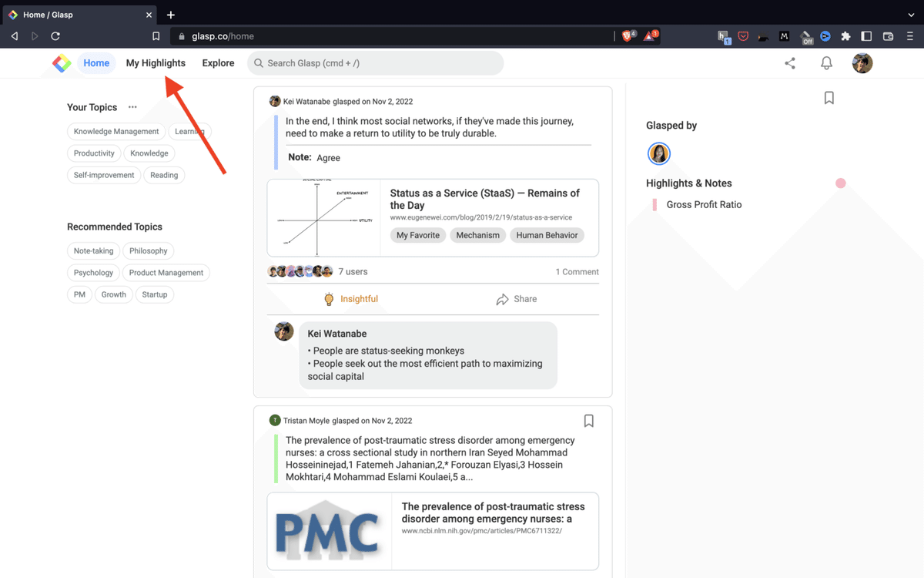Open the tab list chevron
Viewport: 924px width, 578px height.
tap(911, 15)
